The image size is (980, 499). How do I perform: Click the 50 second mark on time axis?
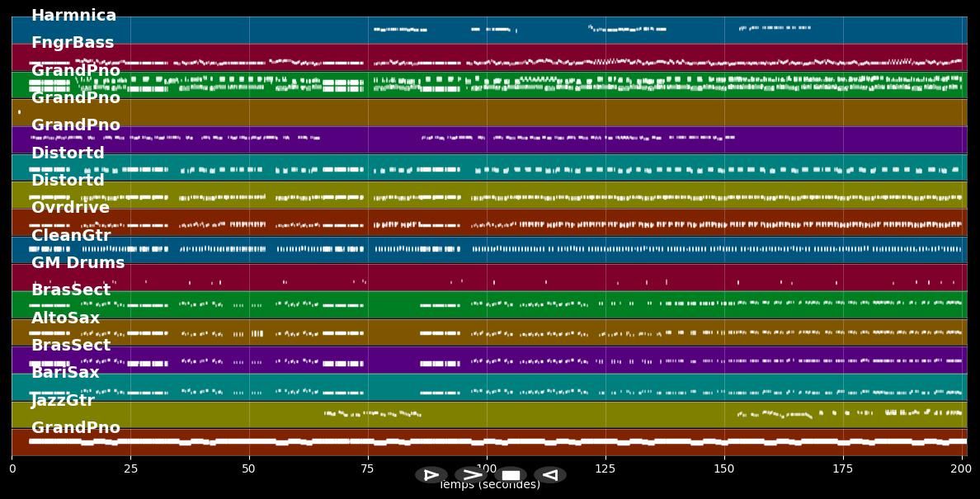[249, 469]
